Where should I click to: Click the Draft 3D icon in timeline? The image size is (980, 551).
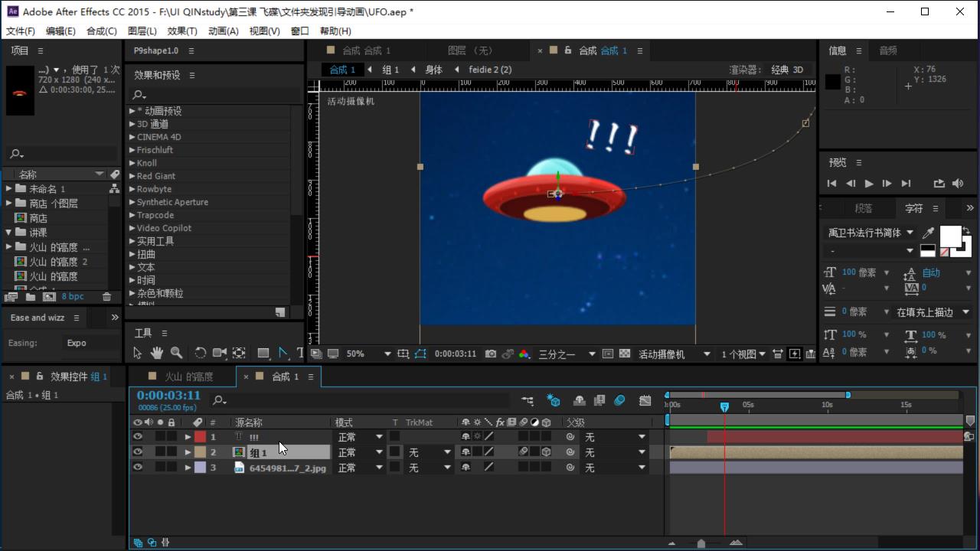point(554,400)
